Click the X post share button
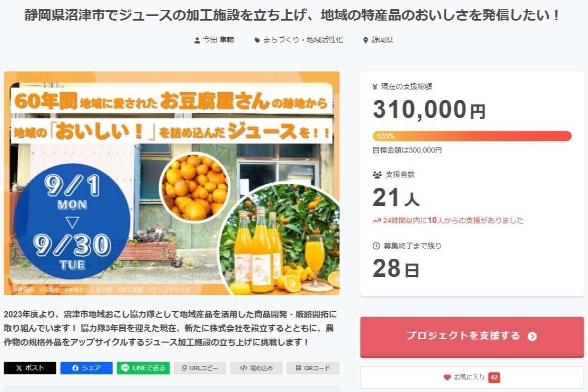588x392 pixels. [30, 368]
